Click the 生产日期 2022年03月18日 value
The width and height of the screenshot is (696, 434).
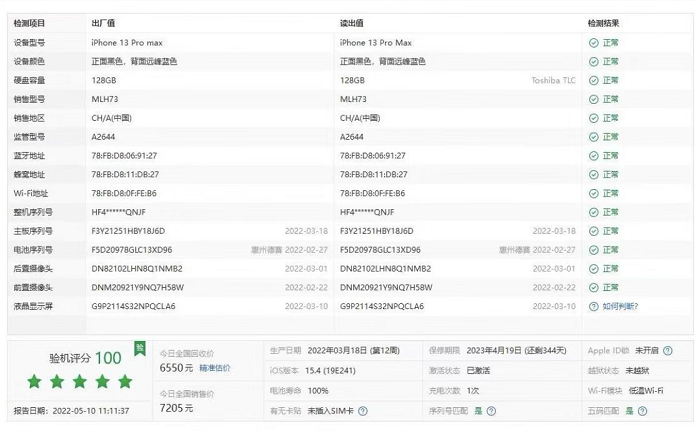coord(353,351)
